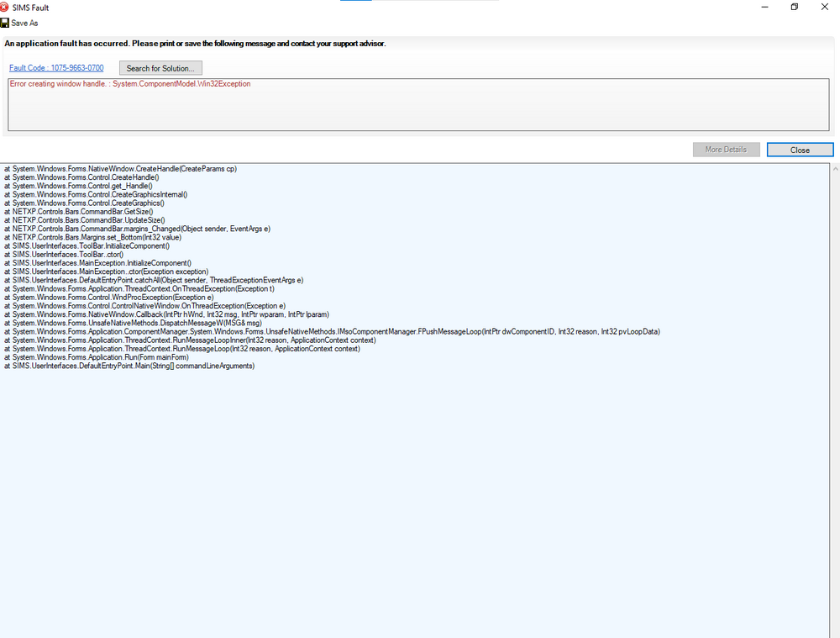Close the SIMS Fault window via title bar X
This screenshot has height=638, width=840.
click(825, 7)
